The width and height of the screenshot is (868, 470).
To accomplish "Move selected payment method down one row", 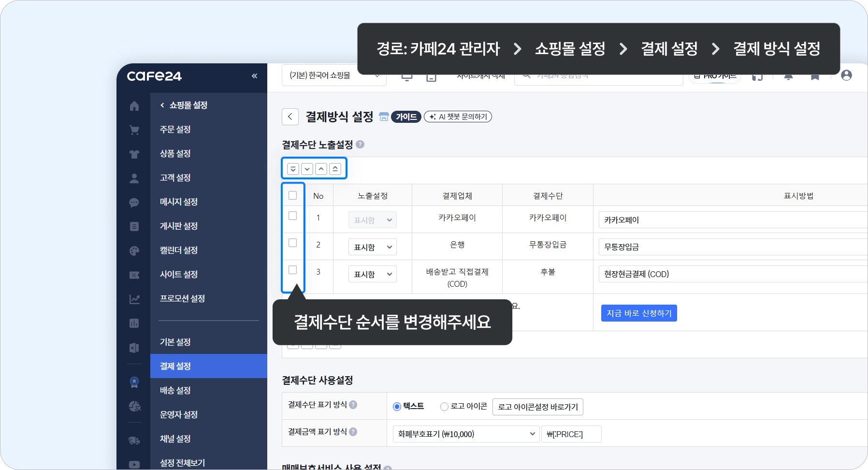I will 307,169.
